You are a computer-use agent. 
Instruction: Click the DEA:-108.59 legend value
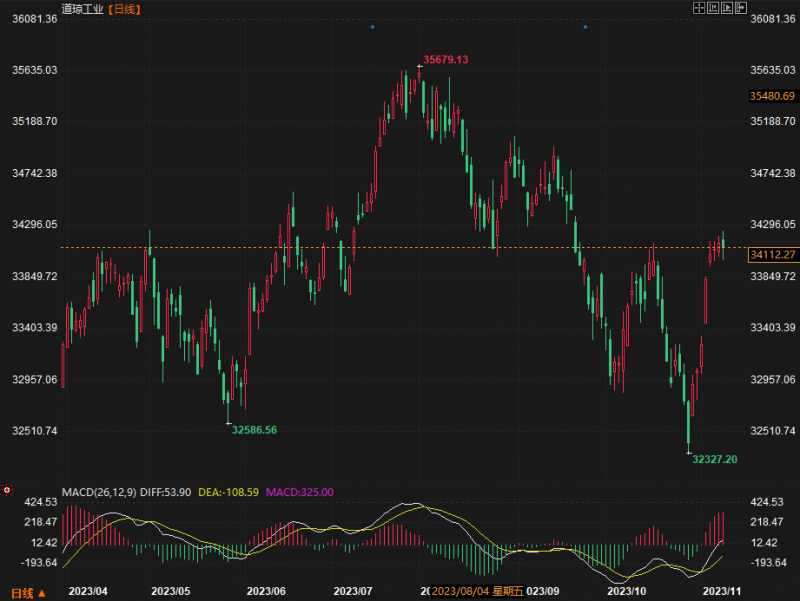[x=228, y=492]
